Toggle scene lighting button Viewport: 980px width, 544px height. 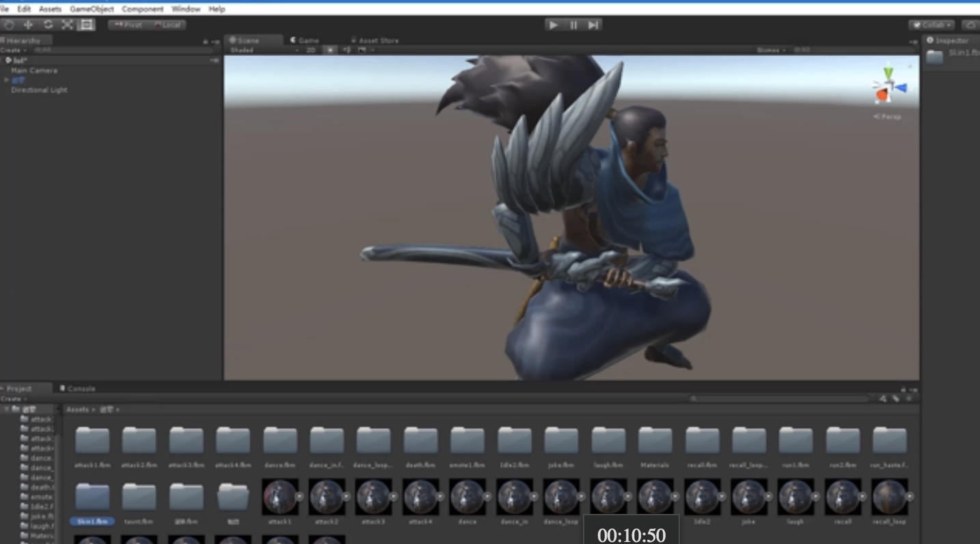331,50
